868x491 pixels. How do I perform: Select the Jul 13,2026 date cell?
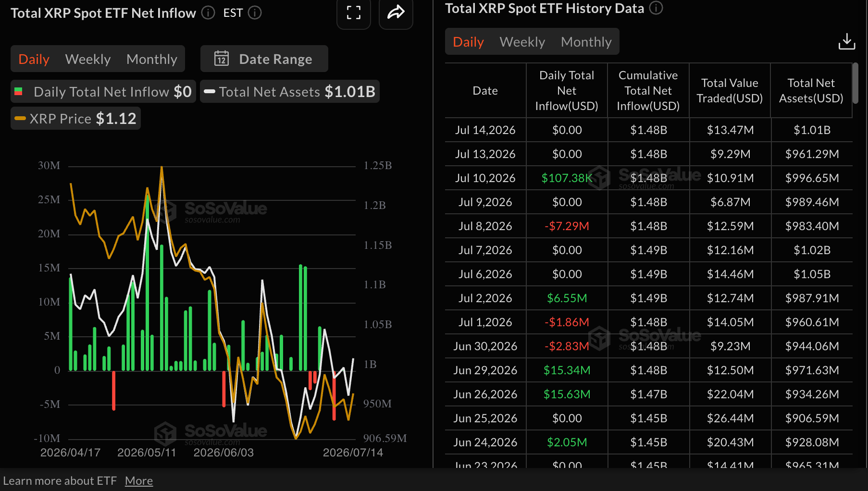pos(485,154)
